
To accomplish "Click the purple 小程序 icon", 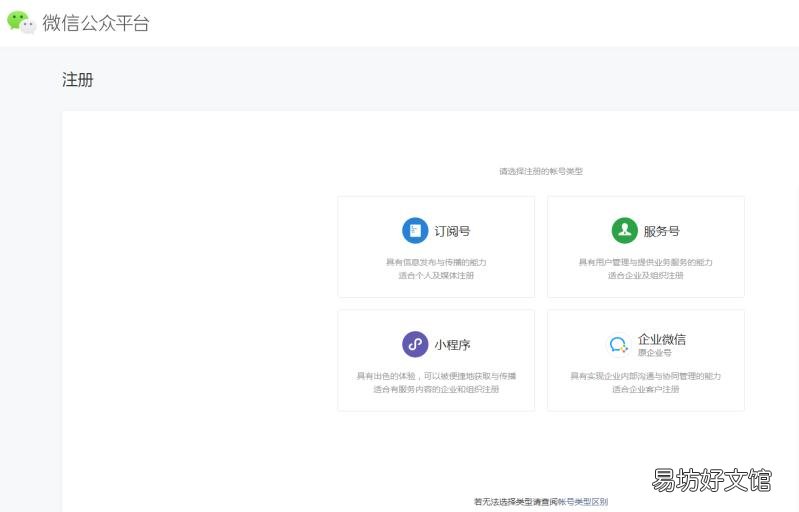I will click(x=415, y=345).
